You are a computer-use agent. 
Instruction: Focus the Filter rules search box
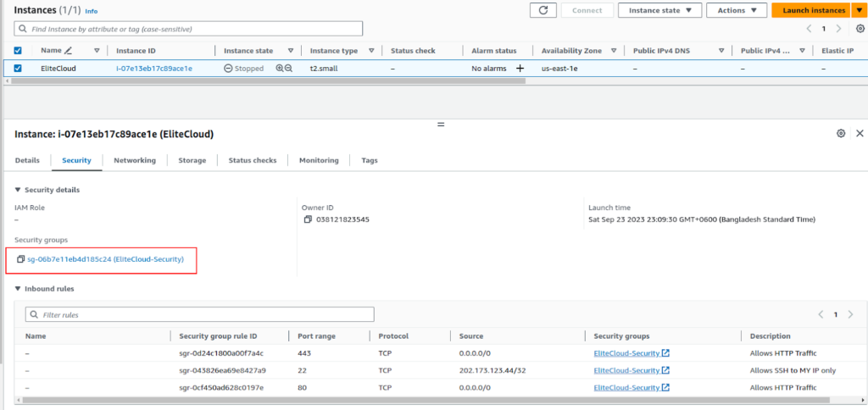coord(200,314)
